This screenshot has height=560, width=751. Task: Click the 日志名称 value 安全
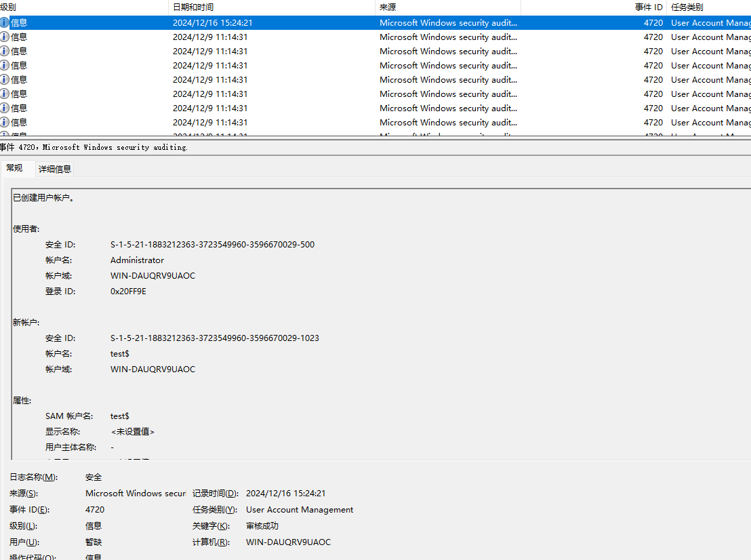pyautogui.click(x=94, y=477)
